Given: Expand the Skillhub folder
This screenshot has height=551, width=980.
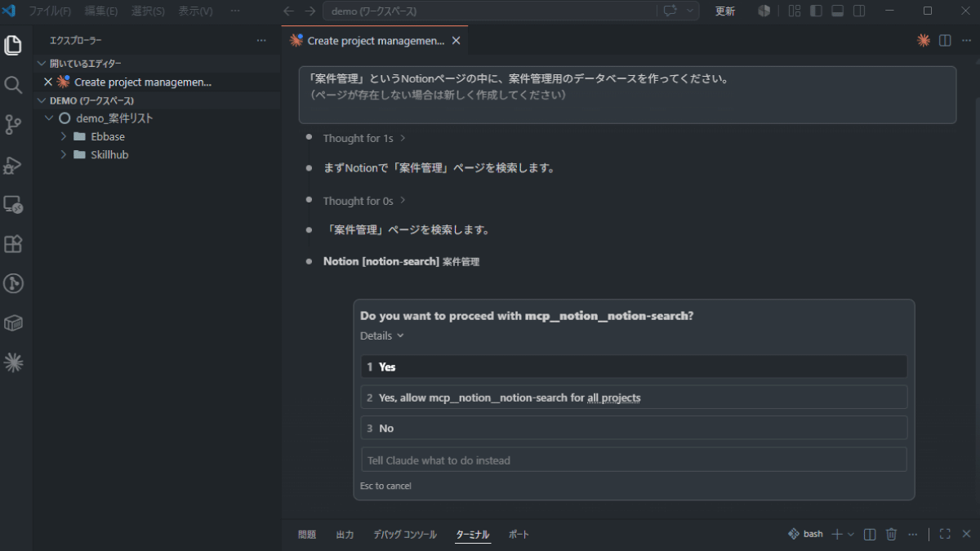Looking at the screenshot, I should click(x=64, y=154).
